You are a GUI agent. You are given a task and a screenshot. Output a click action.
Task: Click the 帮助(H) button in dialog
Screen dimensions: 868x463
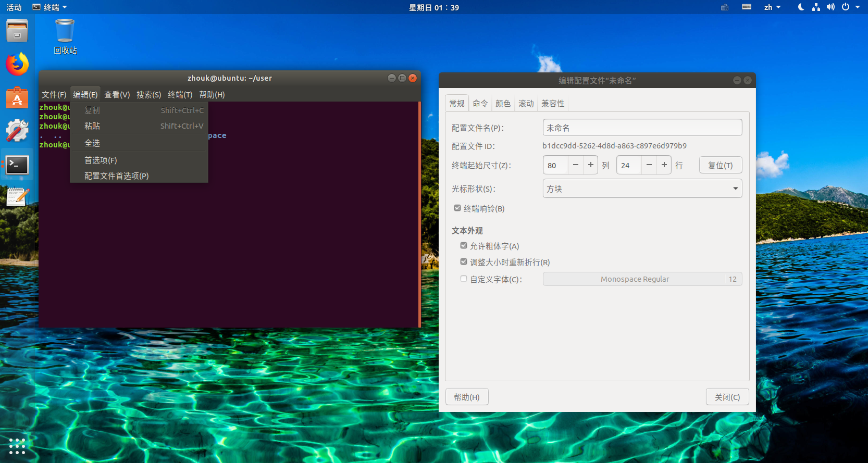[467, 397]
